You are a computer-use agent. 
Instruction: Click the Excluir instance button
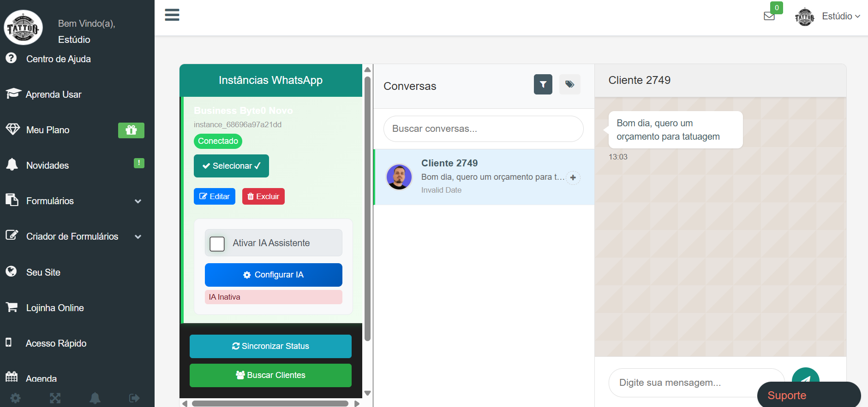click(263, 196)
